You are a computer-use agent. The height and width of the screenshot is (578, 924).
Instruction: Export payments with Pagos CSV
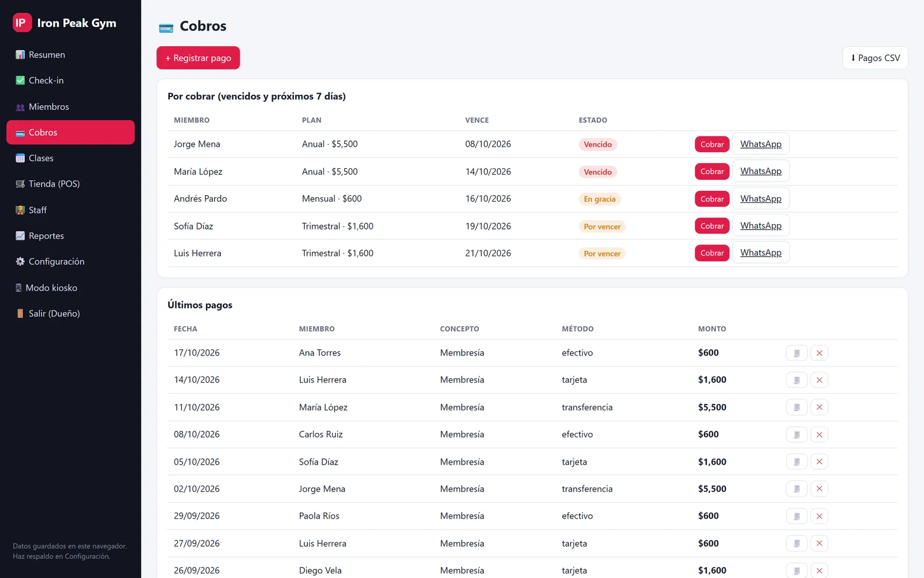point(875,58)
